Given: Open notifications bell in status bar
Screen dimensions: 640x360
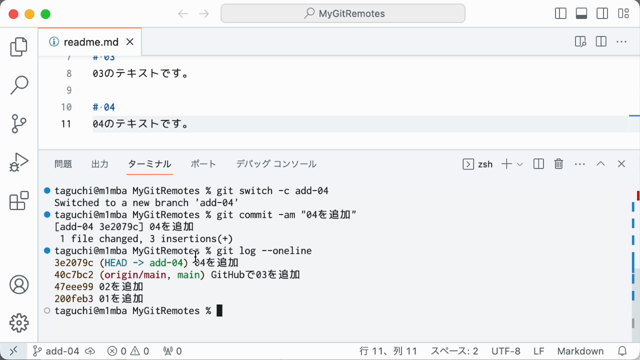Looking at the screenshot, I should (x=622, y=351).
